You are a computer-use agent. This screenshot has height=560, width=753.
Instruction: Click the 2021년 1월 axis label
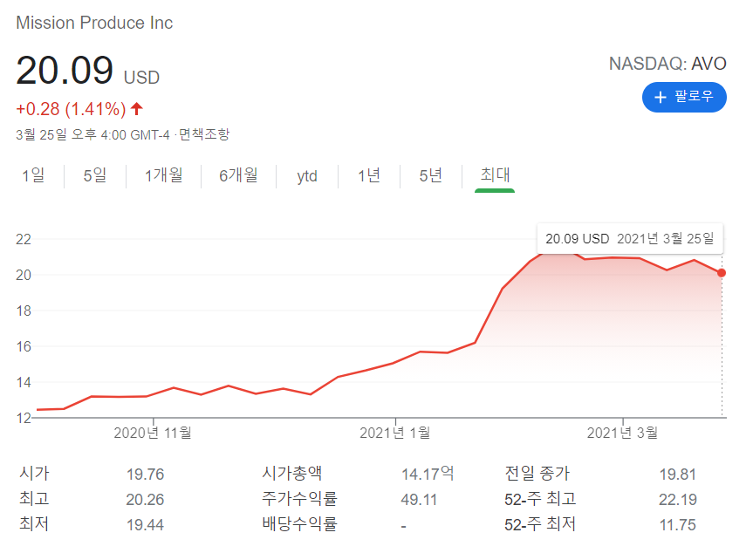[x=394, y=433]
